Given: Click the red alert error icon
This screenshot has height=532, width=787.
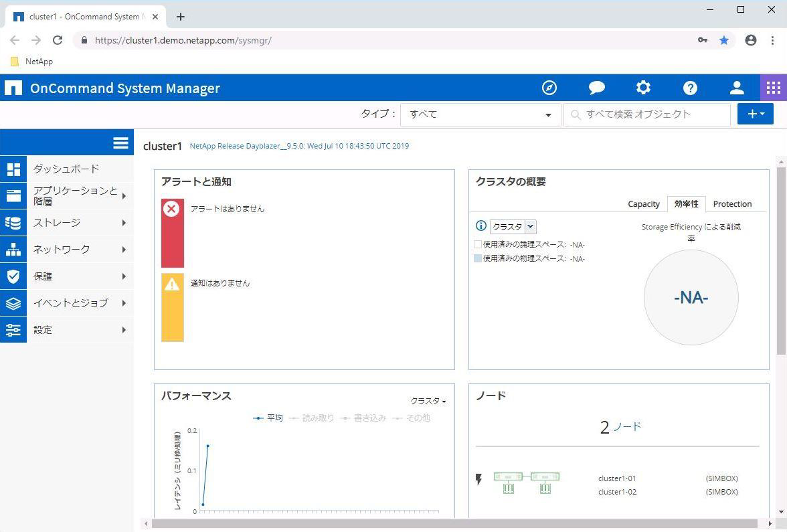Looking at the screenshot, I should tap(171, 209).
